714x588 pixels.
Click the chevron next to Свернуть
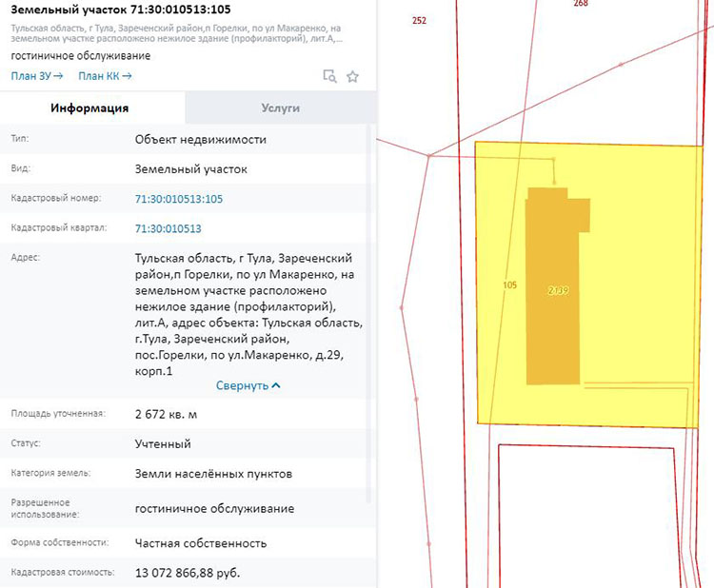(x=276, y=385)
